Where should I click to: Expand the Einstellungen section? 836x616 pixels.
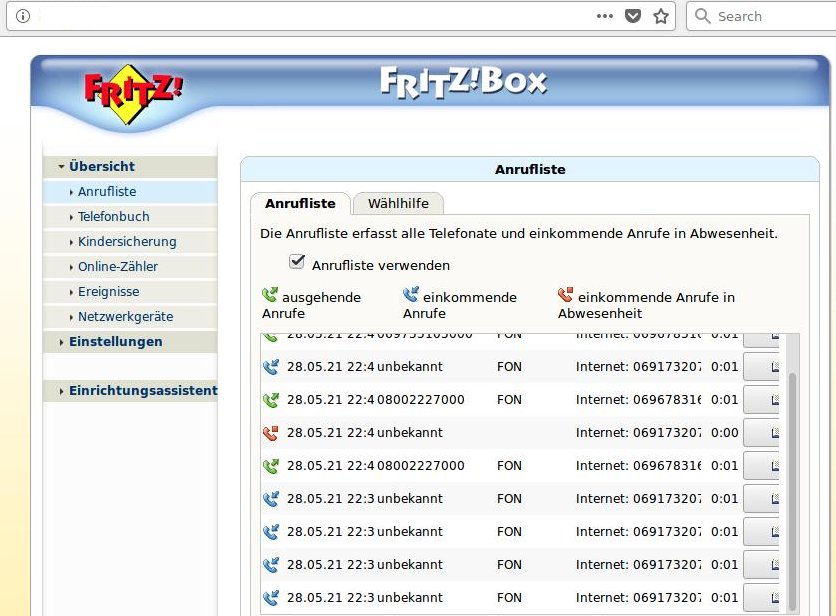click(130, 342)
